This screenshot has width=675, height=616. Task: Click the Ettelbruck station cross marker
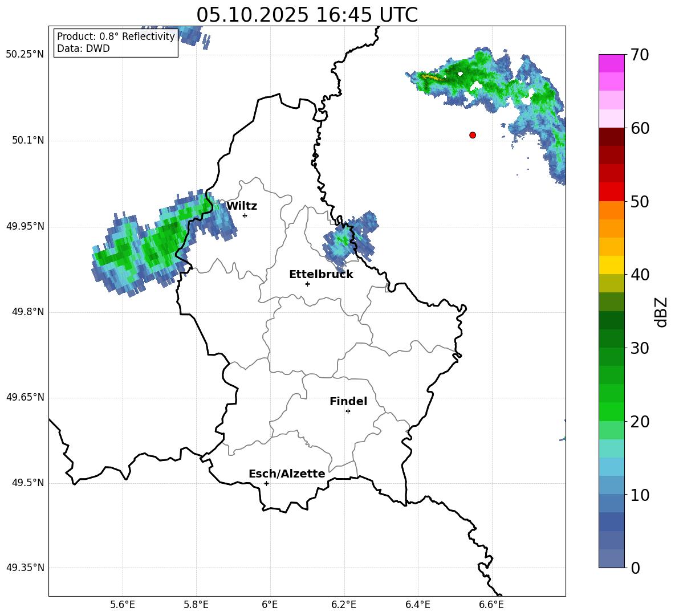[307, 284]
